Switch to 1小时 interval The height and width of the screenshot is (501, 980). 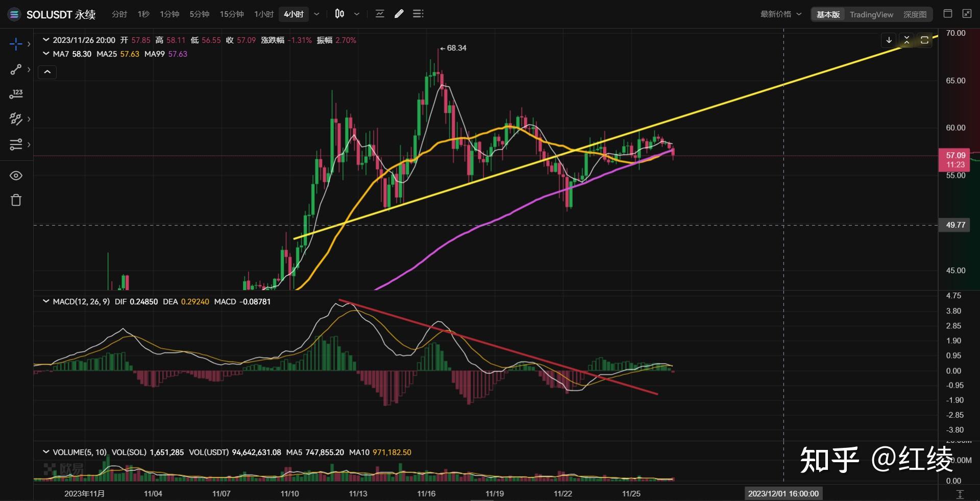(x=264, y=14)
